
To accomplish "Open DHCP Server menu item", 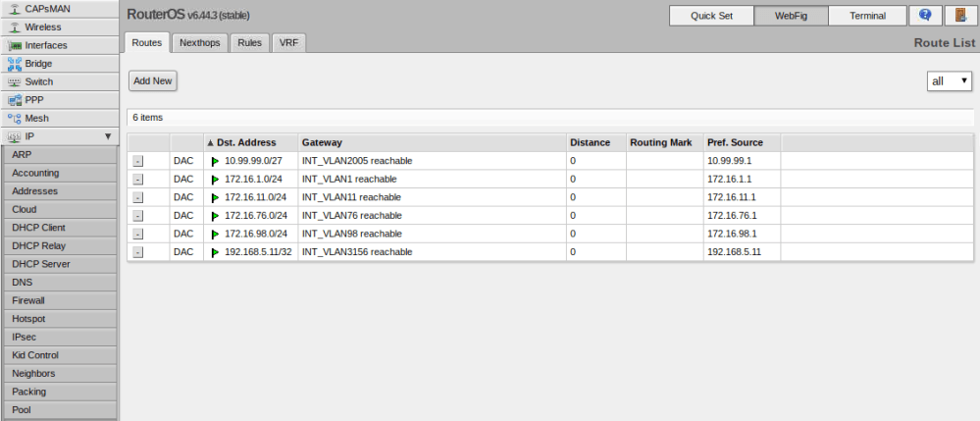I will 59,264.
